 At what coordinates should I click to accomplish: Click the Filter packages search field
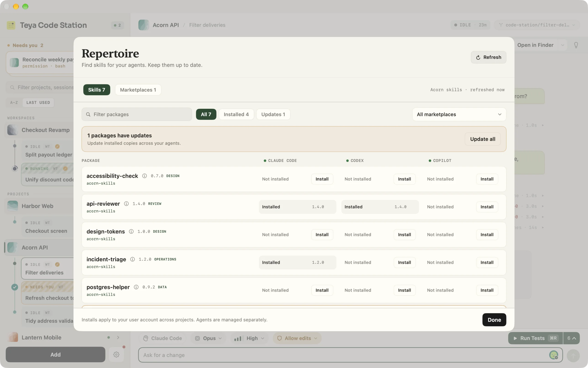[x=137, y=114]
